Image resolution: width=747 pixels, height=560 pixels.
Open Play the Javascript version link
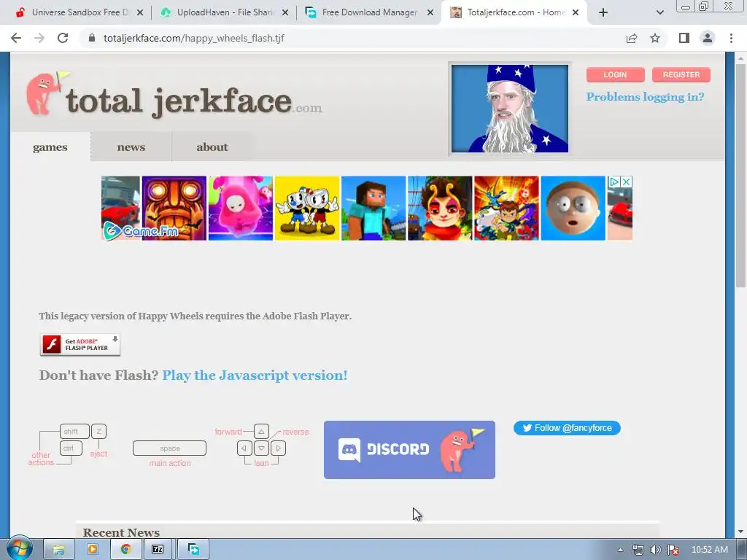255,376
